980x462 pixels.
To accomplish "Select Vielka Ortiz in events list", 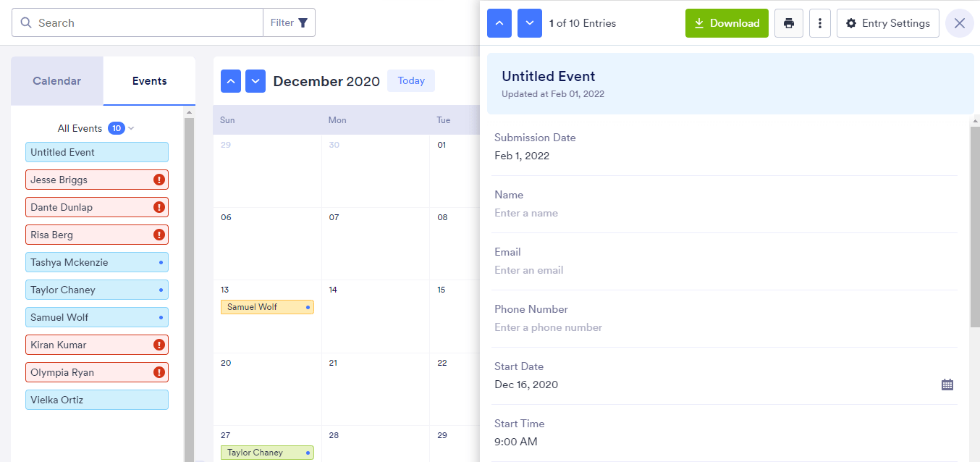I will pyautogui.click(x=97, y=400).
